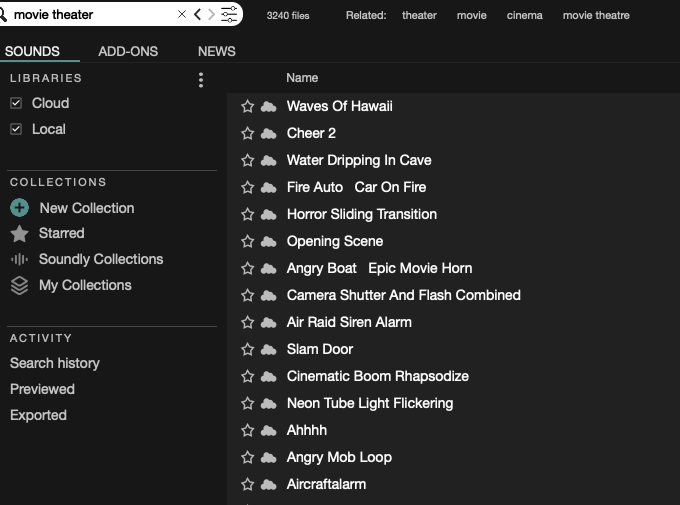
Task: Select the Waves Of Hawaii row
Action: coord(453,106)
